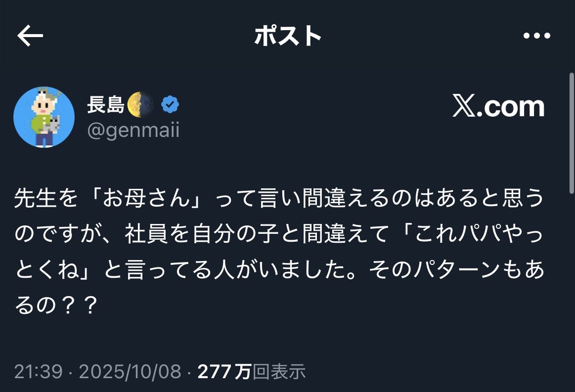
Task: Click the quoted phrase 「お母さん」 in post
Action: [147, 198]
